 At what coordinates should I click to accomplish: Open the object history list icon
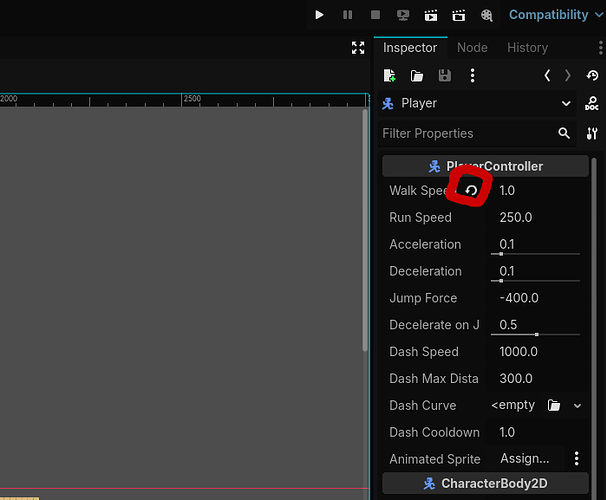(x=592, y=75)
